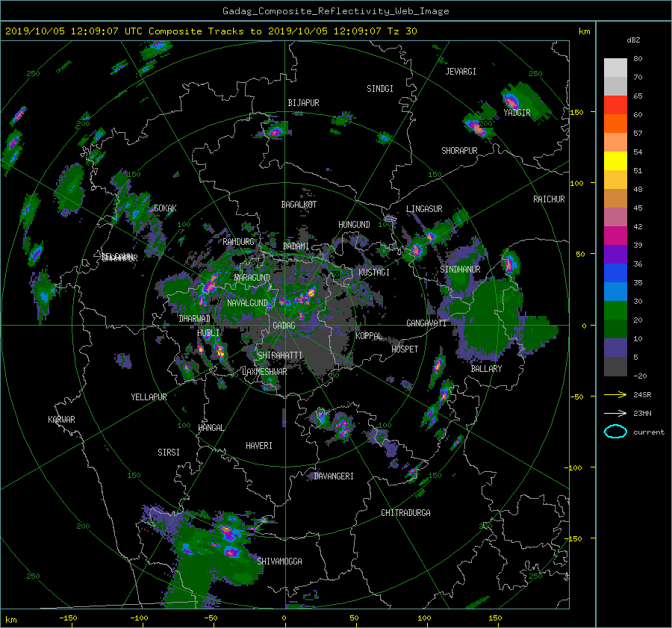Select the white 80 dBZ color swatch
This screenshot has height=628, width=672.
click(x=615, y=67)
